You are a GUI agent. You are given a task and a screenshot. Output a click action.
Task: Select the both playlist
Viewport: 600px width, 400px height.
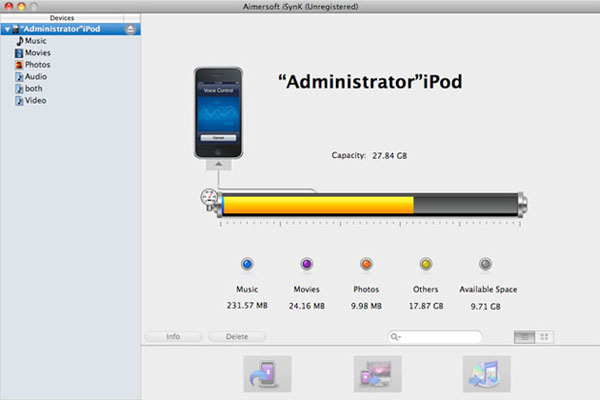coord(34,88)
